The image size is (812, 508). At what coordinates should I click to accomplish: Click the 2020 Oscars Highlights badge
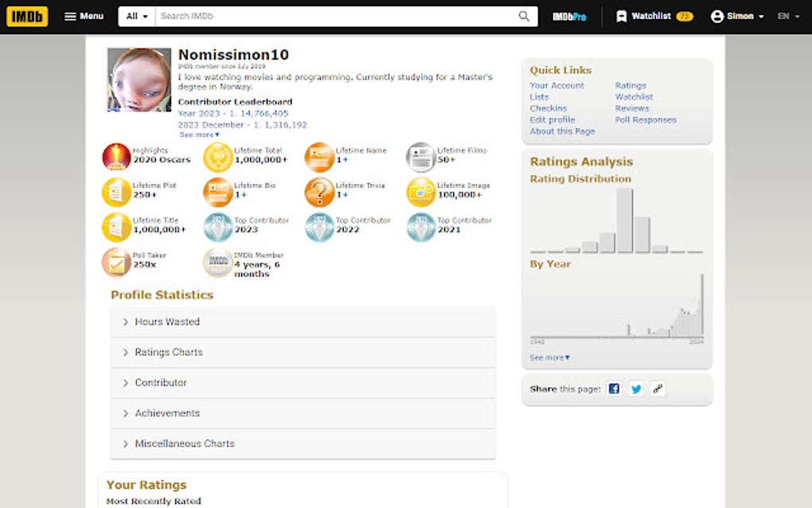[115, 157]
